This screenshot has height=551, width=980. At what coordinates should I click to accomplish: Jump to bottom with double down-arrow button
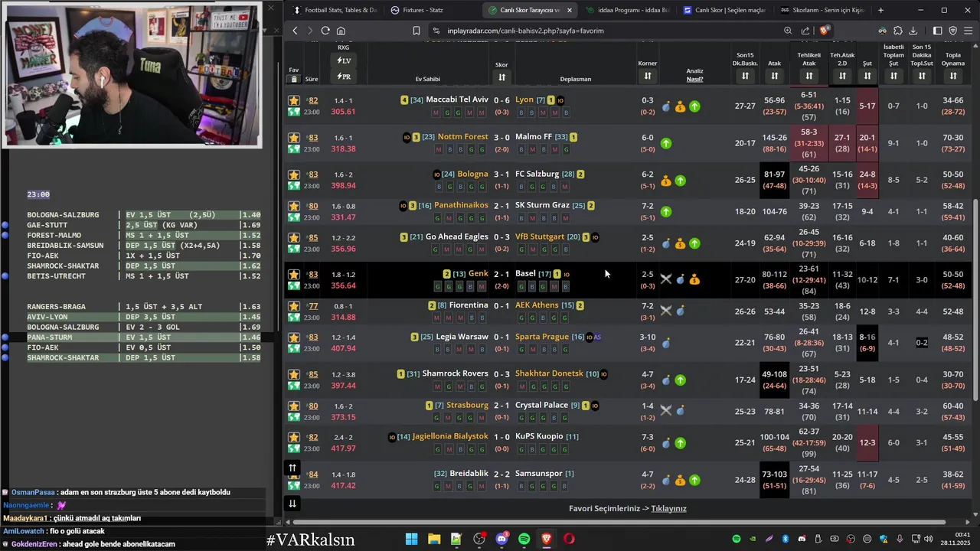click(x=292, y=503)
